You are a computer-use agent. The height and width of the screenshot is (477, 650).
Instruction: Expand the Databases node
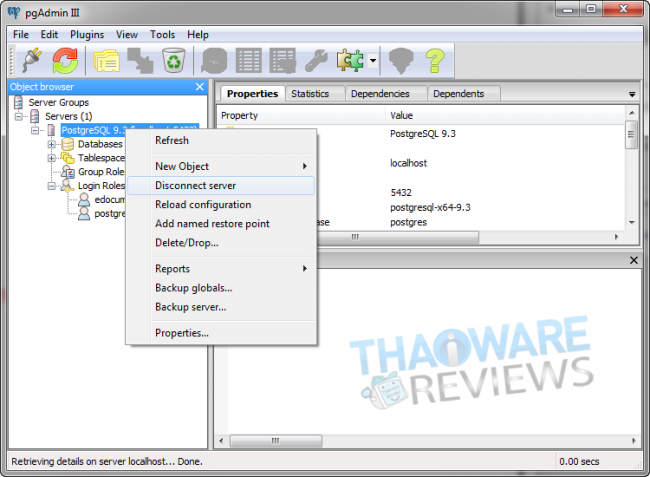tap(51, 144)
